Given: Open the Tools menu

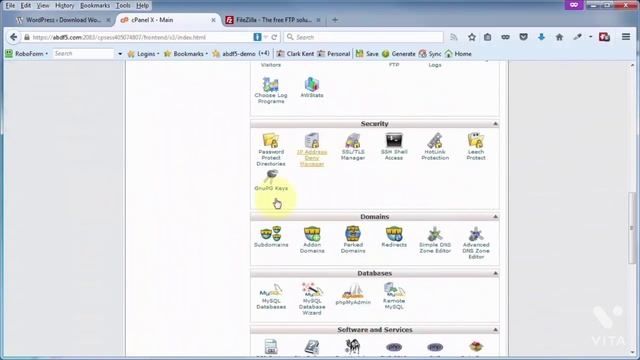Looking at the screenshot, I should click(x=123, y=6).
